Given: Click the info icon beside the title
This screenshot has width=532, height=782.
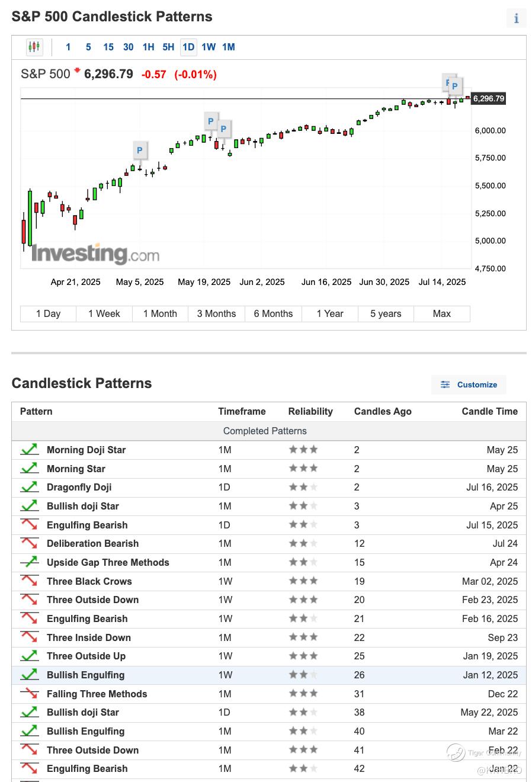Looking at the screenshot, I should [516, 18].
